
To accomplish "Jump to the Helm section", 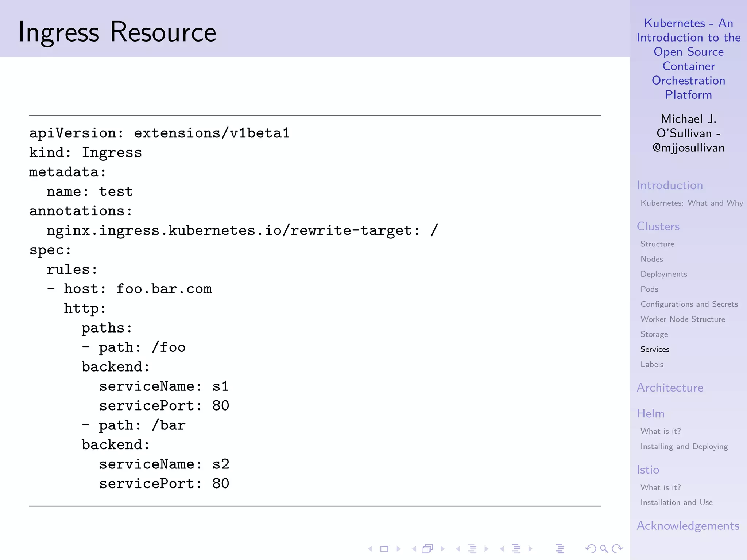I will click(650, 413).
